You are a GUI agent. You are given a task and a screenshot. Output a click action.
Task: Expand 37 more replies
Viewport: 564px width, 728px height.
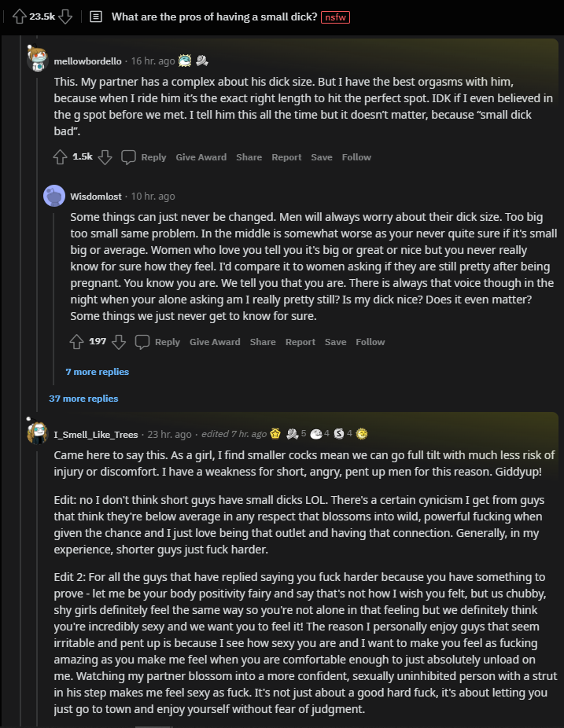click(x=83, y=399)
